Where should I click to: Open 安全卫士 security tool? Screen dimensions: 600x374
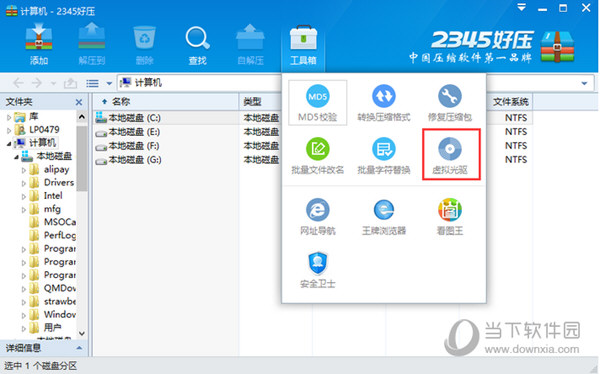click(x=318, y=270)
